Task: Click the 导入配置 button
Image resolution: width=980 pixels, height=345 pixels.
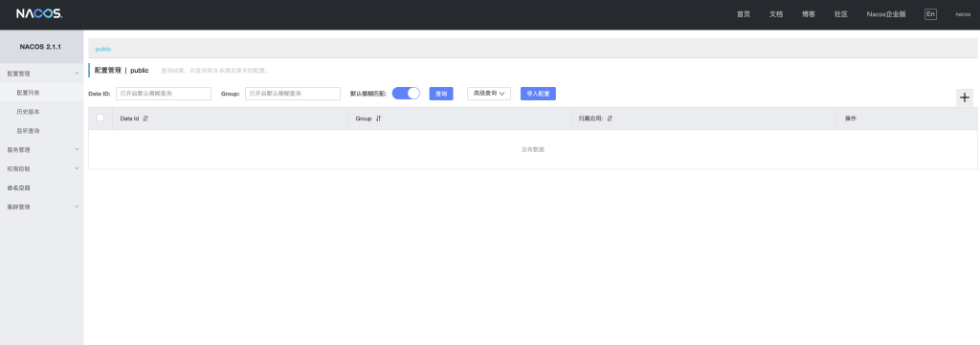Action: pos(538,94)
